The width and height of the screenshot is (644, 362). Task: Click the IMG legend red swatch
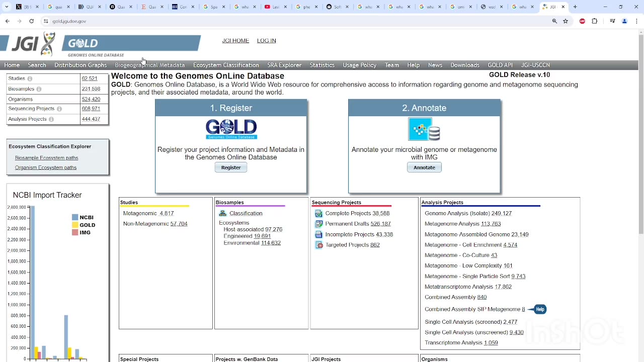(x=75, y=233)
